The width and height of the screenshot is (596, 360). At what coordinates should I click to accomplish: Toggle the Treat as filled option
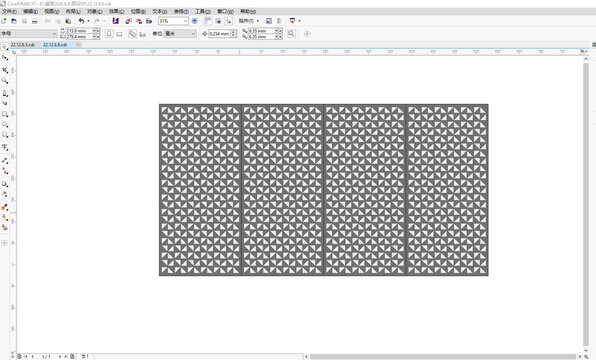[291, 34]
